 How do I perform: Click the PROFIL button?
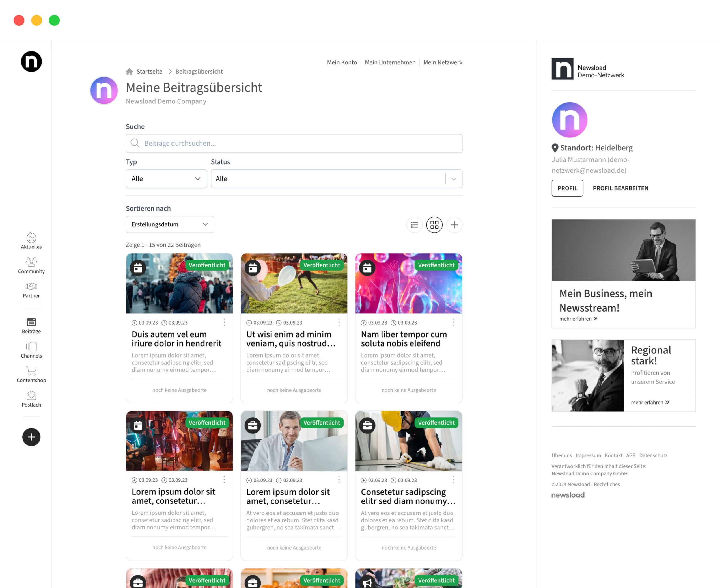point(567,188)
